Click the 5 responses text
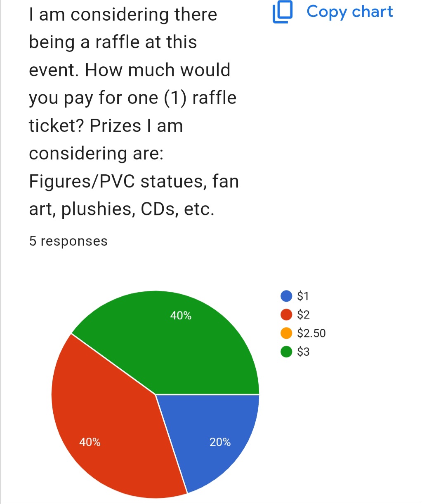 tap(68, 241)
